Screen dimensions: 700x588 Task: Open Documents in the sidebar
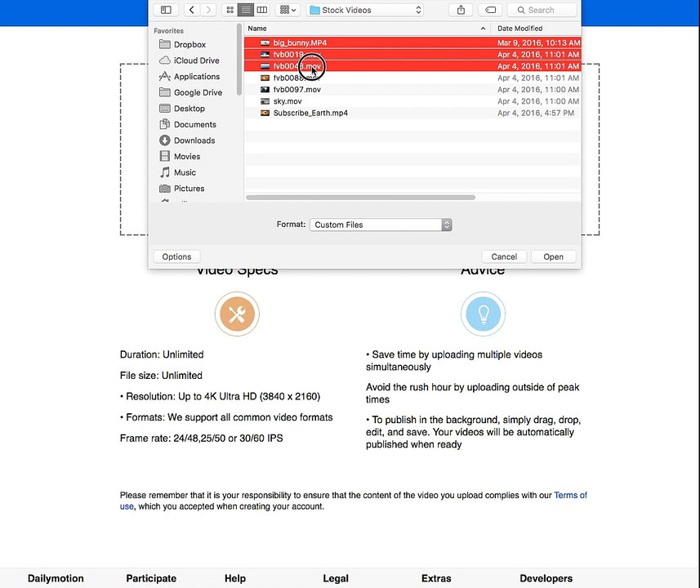(194, 125)
